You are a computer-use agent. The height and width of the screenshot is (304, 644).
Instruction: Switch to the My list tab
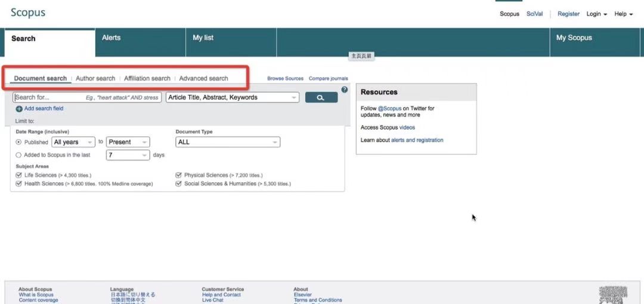[x=231, y=42]
